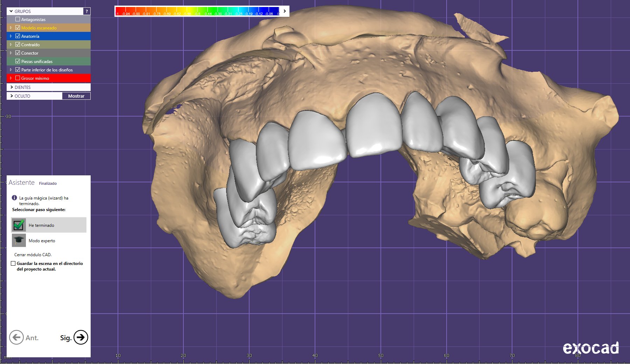Collapse the GRUPOS section
The height and width of the screenshot is (364, 630).
(11, 11)
